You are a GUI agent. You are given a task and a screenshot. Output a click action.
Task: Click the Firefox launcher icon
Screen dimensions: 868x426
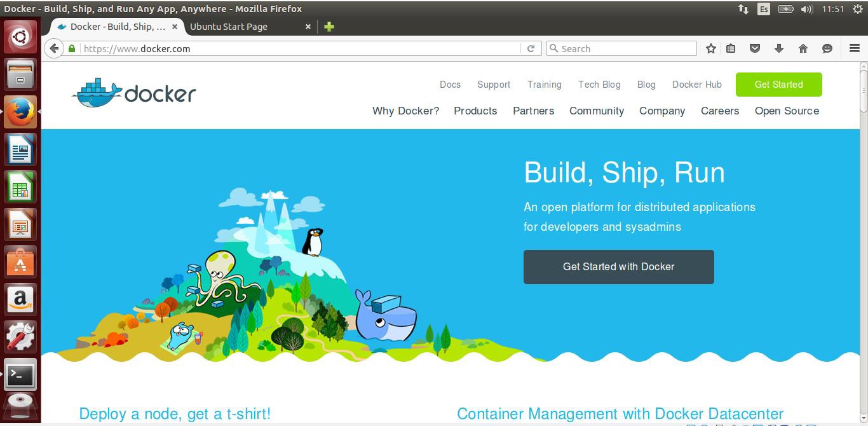click(20, 113)
